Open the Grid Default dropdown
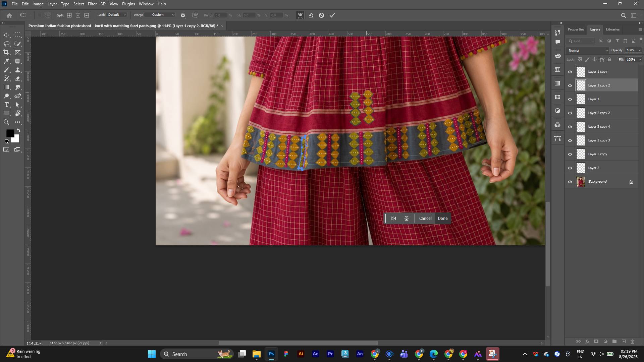Image resolution: width=644 pixels, height=362 pixels. [x=117, y=15]
